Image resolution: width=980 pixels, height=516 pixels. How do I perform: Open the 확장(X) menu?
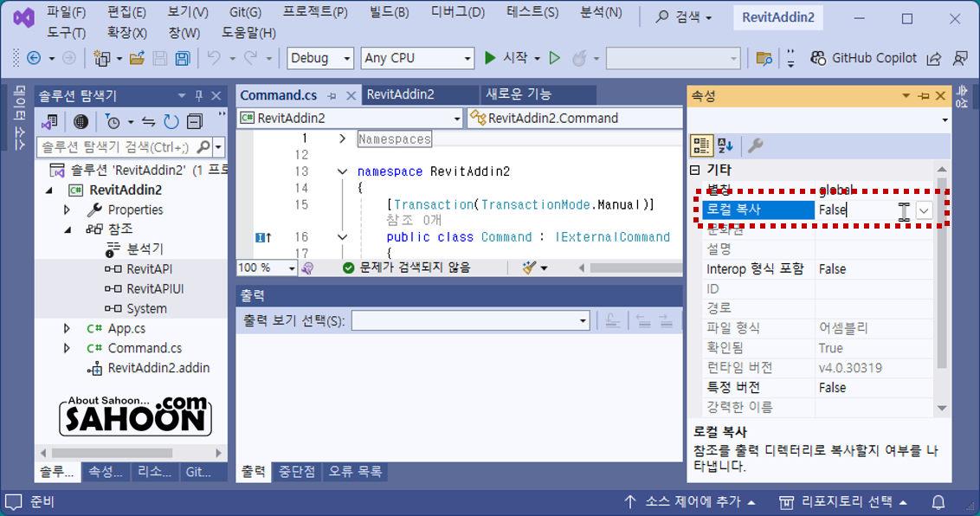pyautogui.click(x=127, y=33)
